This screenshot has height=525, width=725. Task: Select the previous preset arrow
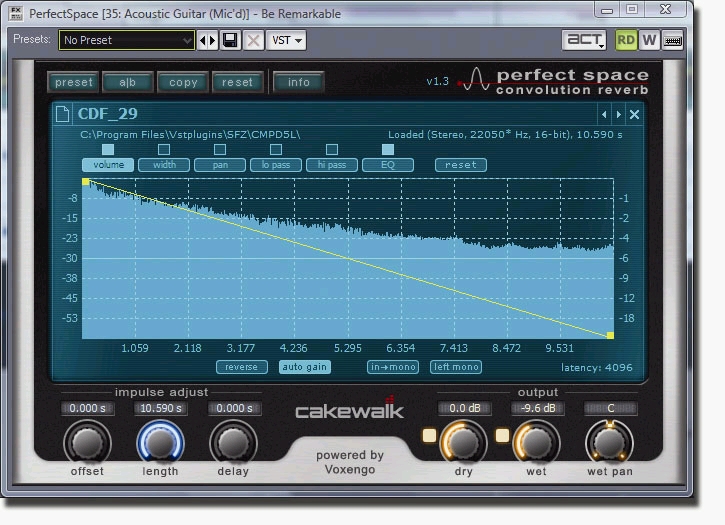(x=203, y=41)
